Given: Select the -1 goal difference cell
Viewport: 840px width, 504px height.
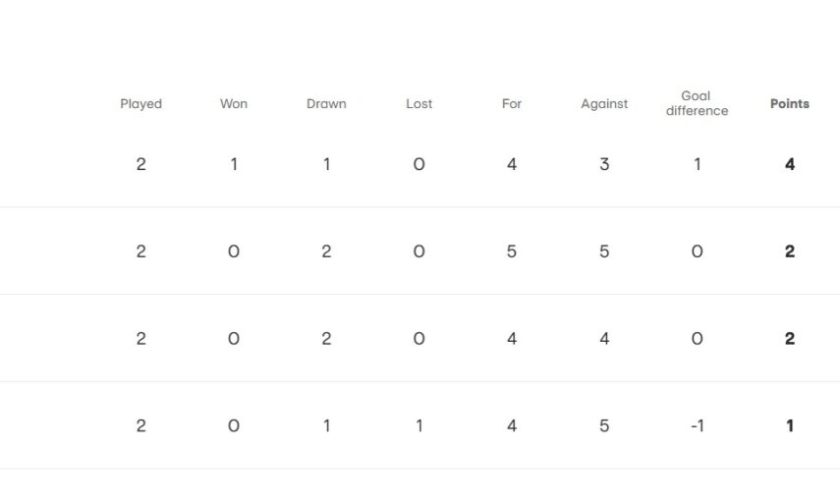Looking at the screenshot, I should [x=697, y=426].
